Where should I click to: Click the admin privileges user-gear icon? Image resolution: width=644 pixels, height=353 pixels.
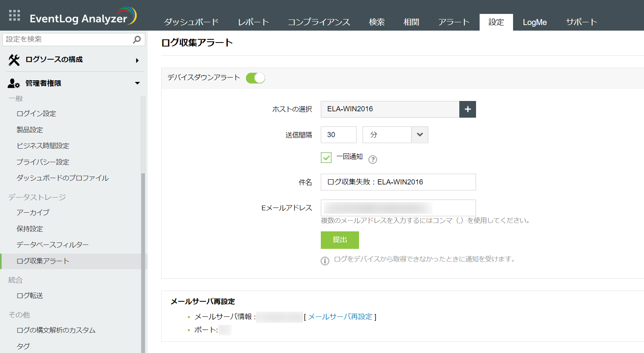14,83
